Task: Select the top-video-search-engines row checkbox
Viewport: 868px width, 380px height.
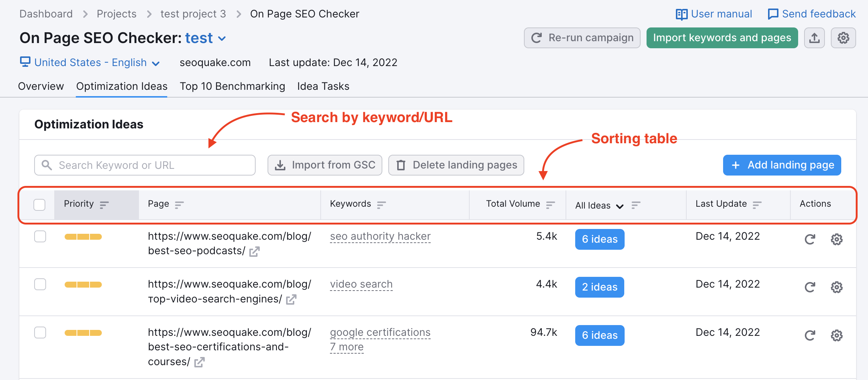Action: click(40, 284)
